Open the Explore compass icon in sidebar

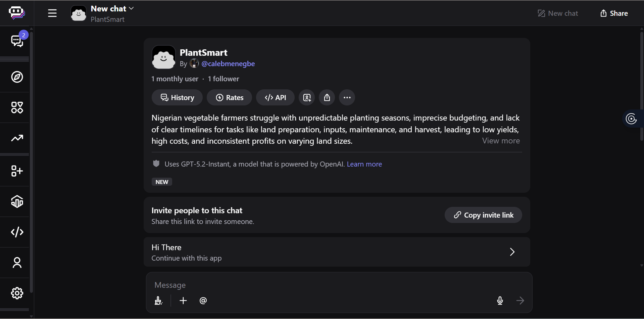click(17, 77)
